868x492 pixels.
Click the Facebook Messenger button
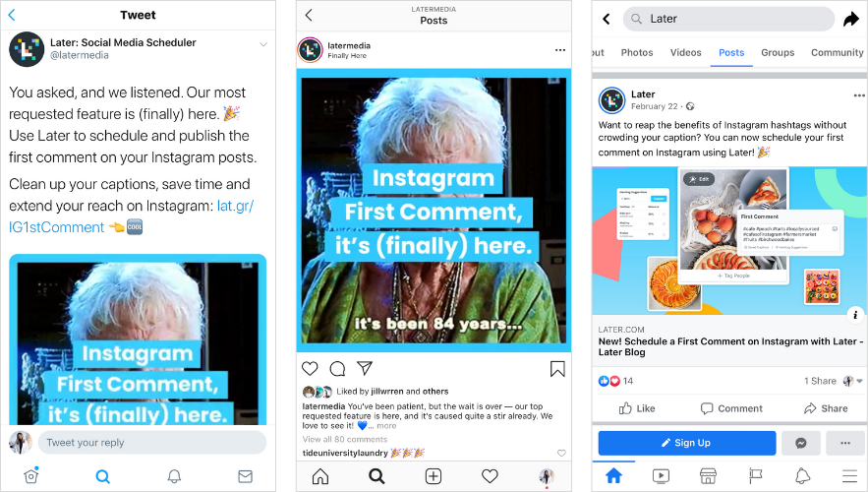(801, 443)
